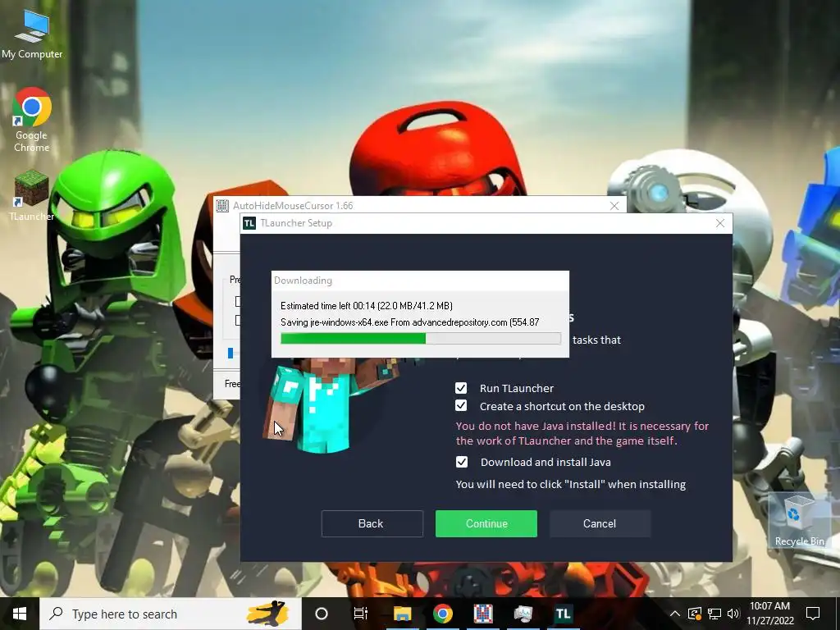Click the monitor app icon in the taskbar
Screen dimensions: 840x630
(523, 614)
